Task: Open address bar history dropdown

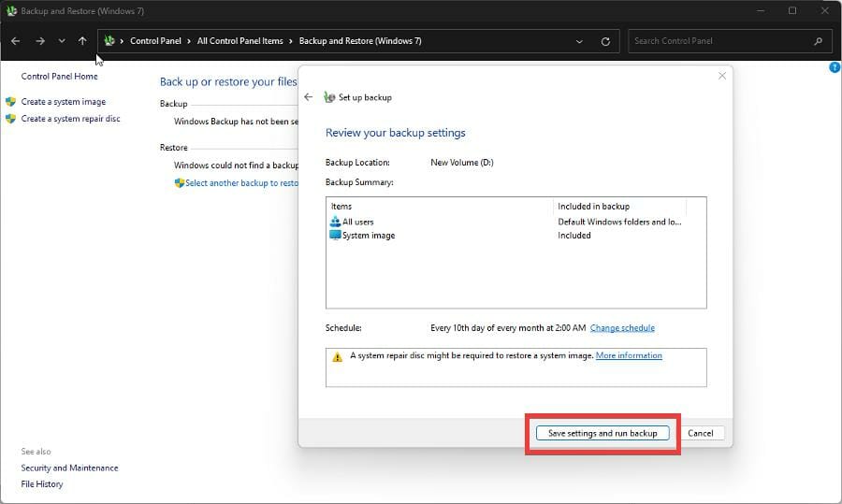Action: click(x=580, y=41)
